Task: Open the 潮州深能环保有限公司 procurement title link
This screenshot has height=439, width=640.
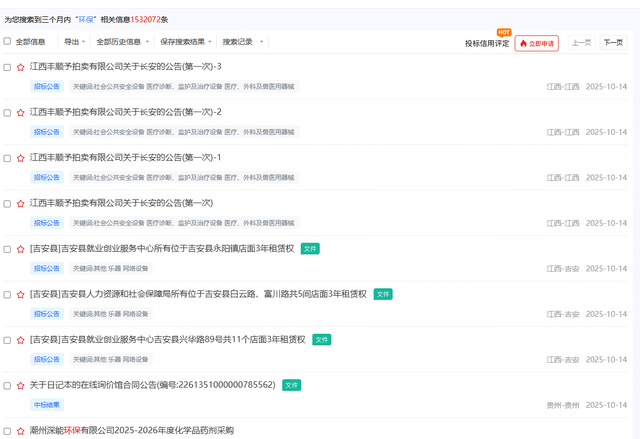Action: [131, 430]
